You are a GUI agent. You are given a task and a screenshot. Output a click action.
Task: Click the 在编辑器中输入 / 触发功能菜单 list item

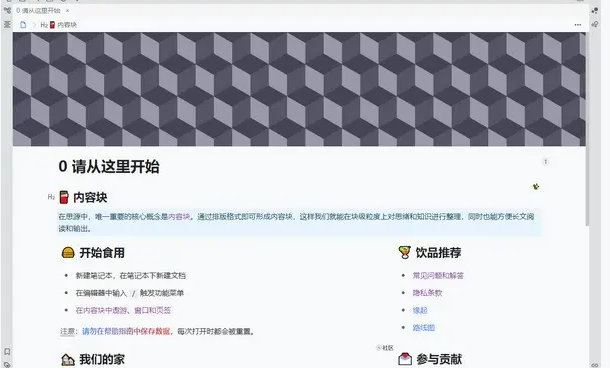pos(130,293)
